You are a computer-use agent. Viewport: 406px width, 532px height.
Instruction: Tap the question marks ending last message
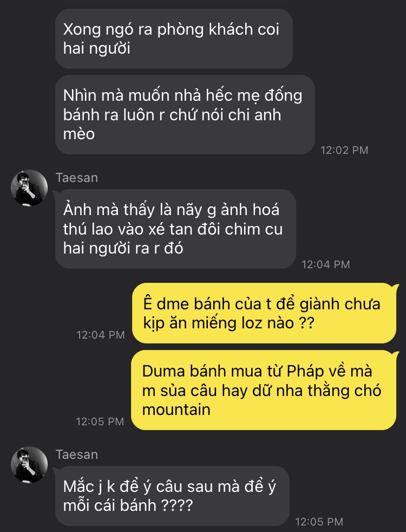coord(176,505)
